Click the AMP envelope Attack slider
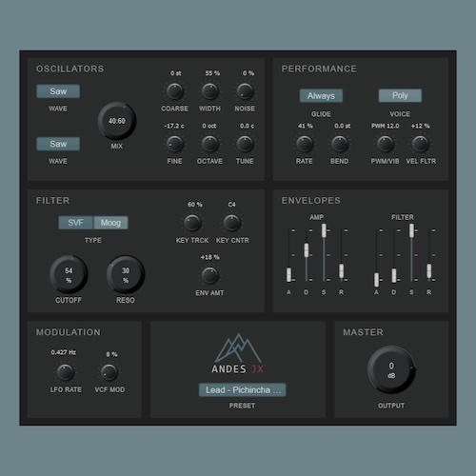Screen dimensions: 476x476 (x=288, y=274)
